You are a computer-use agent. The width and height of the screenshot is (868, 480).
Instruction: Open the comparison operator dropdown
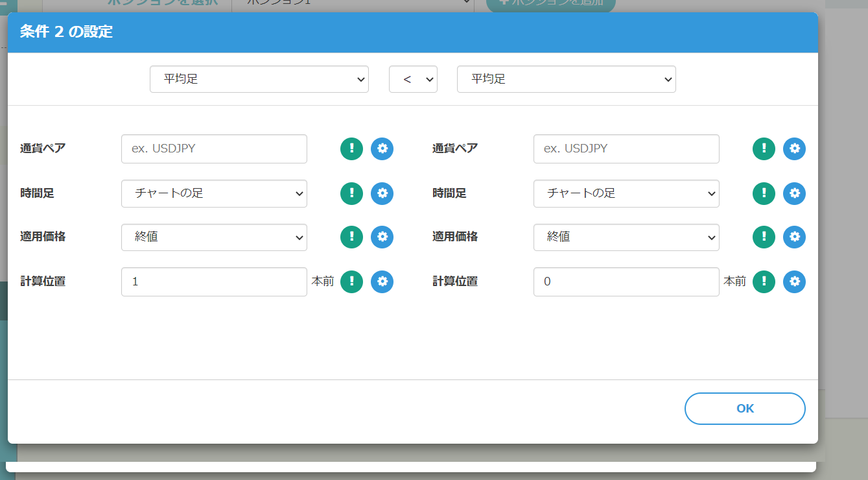(x=413, y=79)
